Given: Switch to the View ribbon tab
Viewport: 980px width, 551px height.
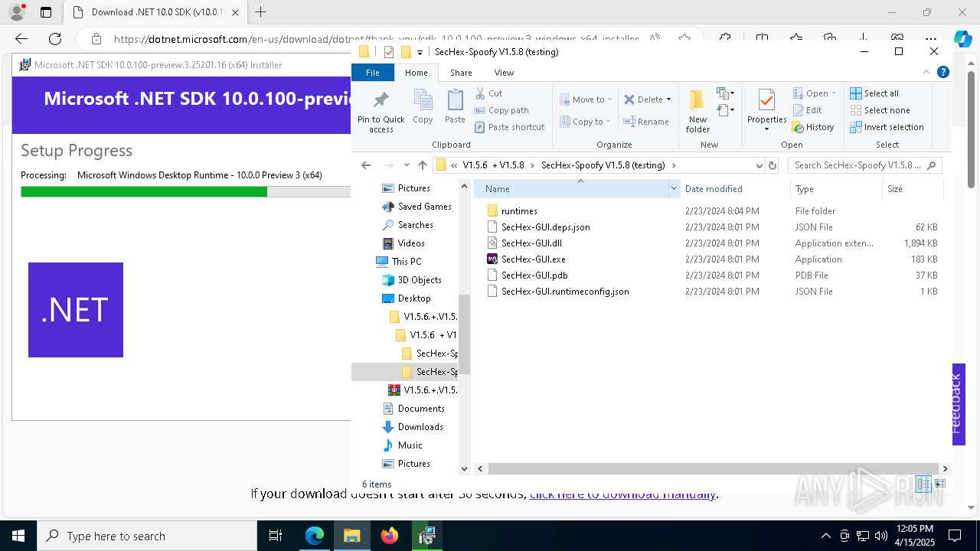Looking at the screenshot, I should (504, 73).
